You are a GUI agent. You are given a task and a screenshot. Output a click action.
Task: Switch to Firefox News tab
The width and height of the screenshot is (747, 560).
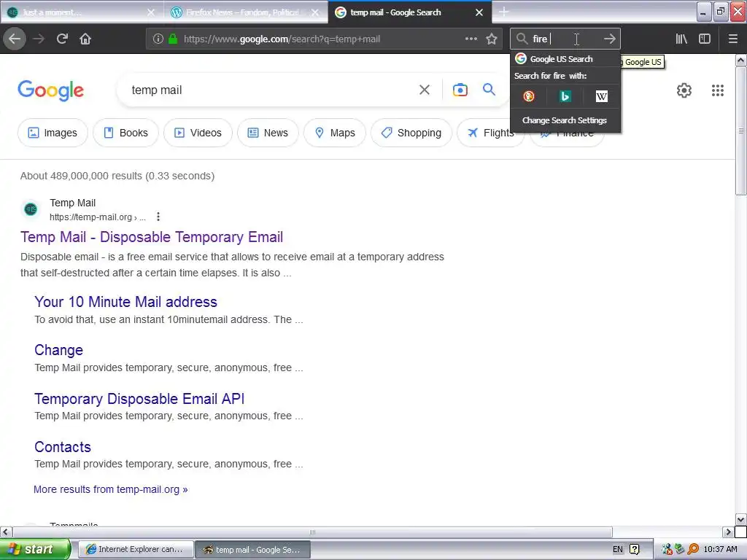pyautogui.click(x=237, y=12)
